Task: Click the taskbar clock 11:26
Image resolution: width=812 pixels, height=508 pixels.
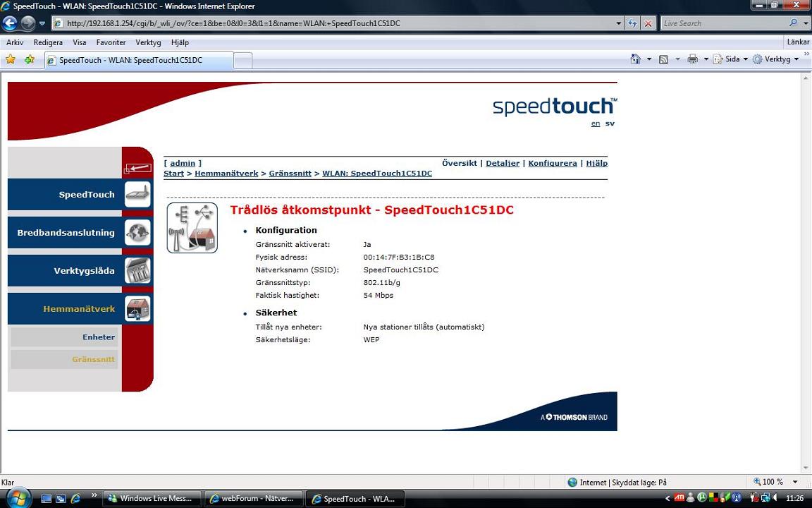Action: 795,498
